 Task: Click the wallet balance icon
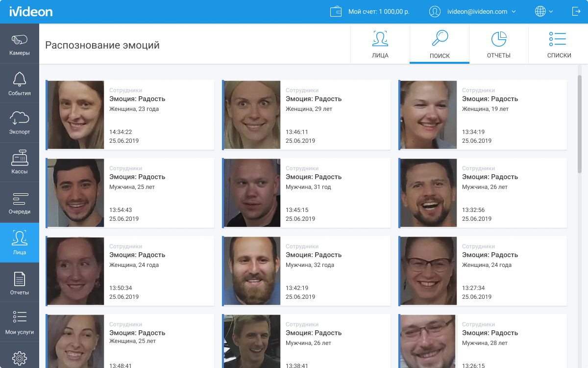click(x=336, y=12)
